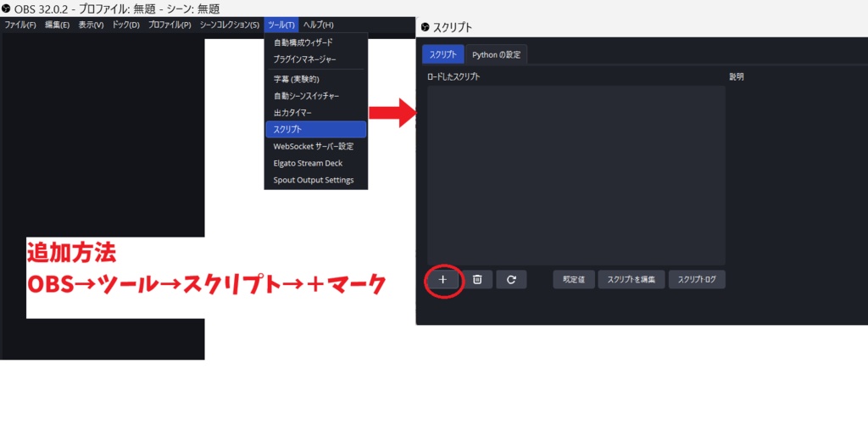Open the ヘルプ(H) menu

click(x=319, y=25)
